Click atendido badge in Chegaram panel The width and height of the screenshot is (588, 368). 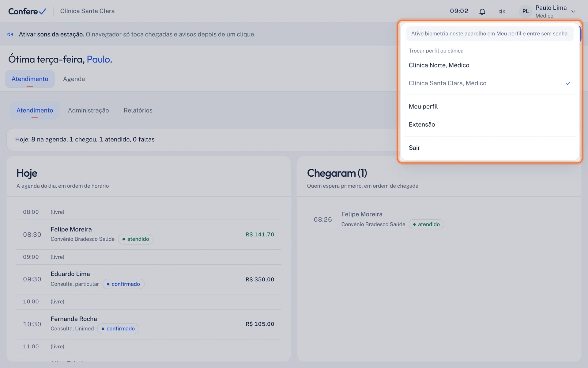click(426, 224)
